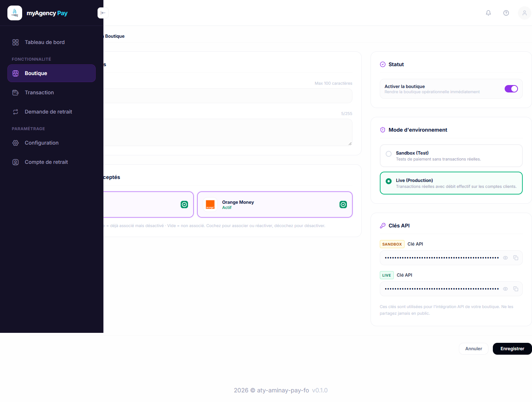Click the Boutique shop icon in sidebar
The width and height of the screenshot is (532, 402).
[16, 73]
